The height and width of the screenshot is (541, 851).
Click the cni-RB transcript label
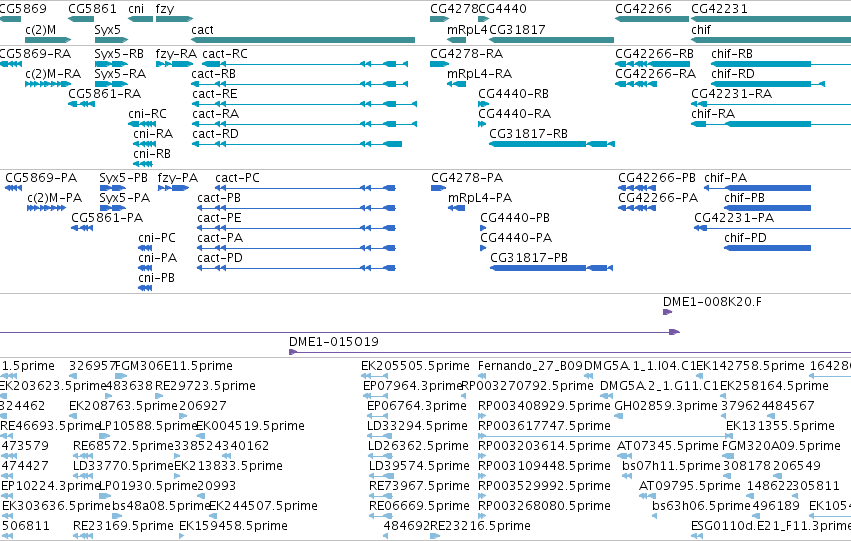pyautogui.click(x=152, y=154)
